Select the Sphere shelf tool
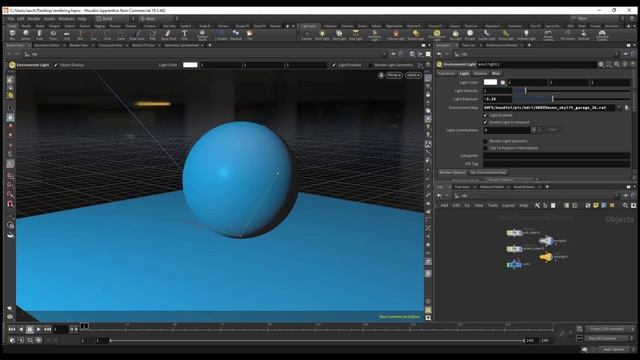The height and width of the screenshot is (360, 640). tap(26, 35)
